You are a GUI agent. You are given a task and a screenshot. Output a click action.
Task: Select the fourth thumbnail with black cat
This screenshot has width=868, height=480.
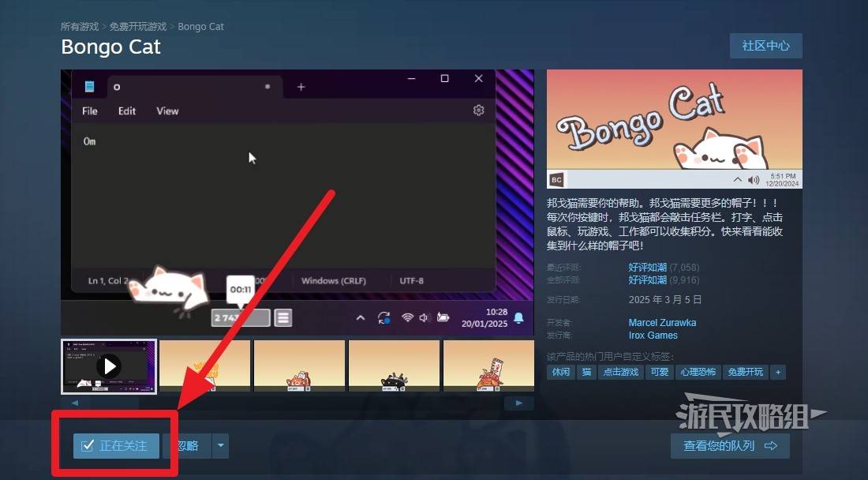click(x=394, y=366)
